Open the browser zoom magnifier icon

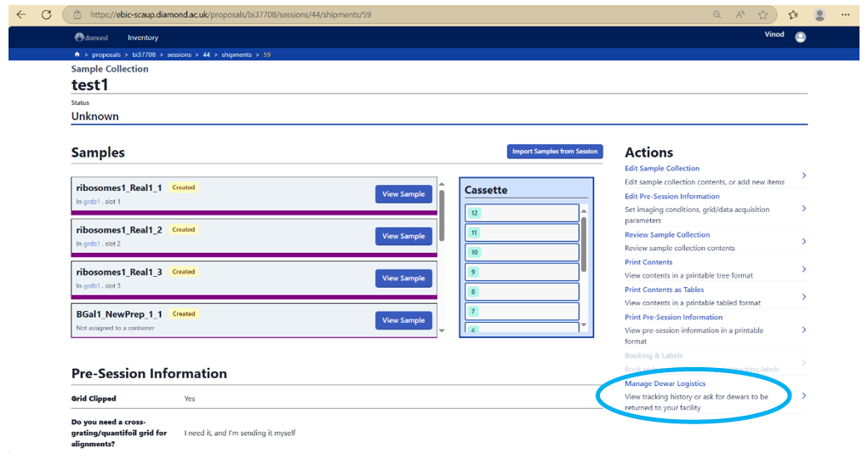pyautogui.click(x=717, y=15)
